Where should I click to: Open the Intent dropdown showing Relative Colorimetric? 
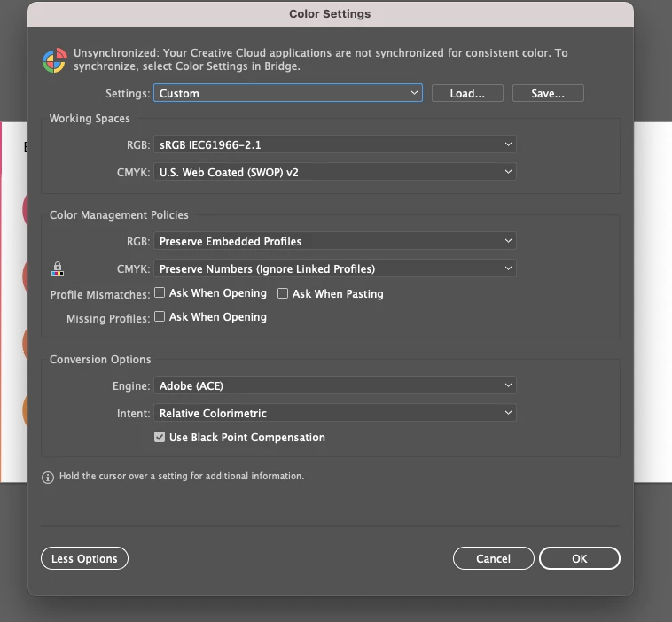pyautogui.click(x=335, y=413)
